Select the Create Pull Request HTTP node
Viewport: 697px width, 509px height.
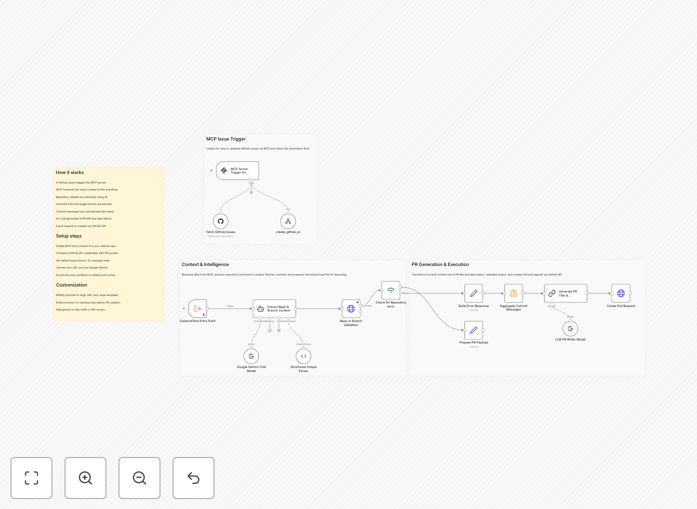point(621,293)
